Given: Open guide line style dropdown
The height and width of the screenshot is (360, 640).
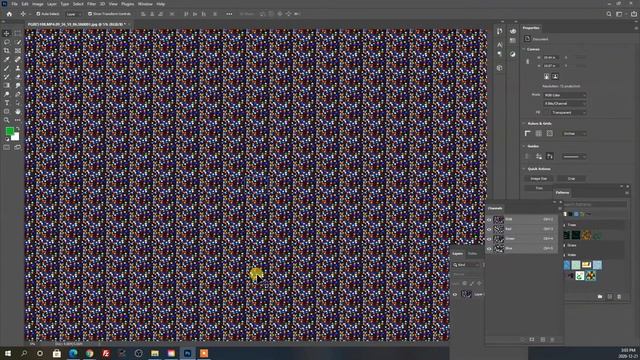Looking at the screenshot, I should click(574, 156).
